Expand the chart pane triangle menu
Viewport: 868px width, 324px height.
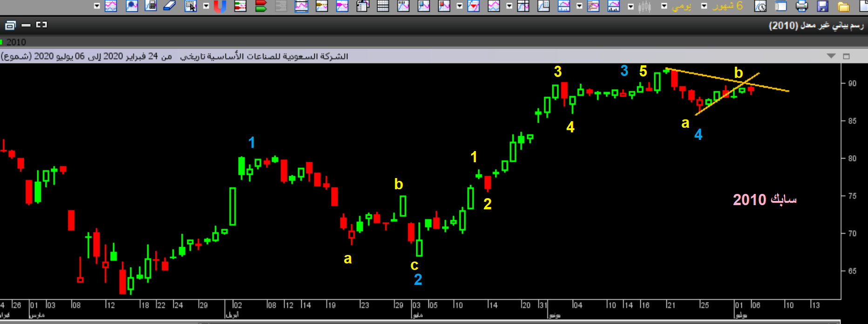point(831,56)
